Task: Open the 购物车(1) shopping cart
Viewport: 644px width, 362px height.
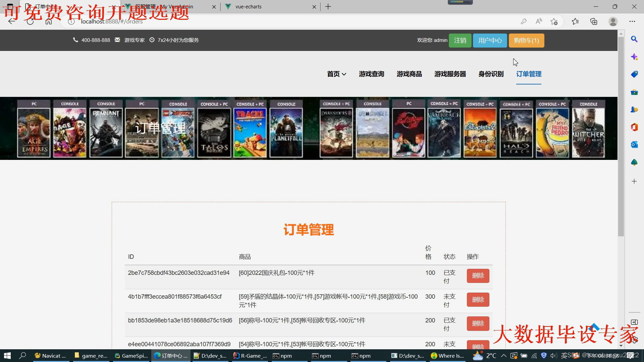Action: pyautogui.click(x=526, y=41)
